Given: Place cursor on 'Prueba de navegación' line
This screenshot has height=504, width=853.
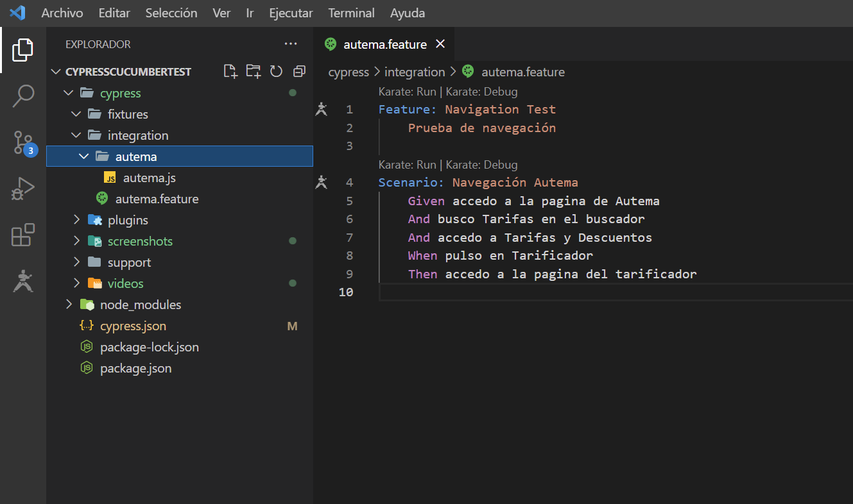Looking at the screenshot, I should click(482, 128).
